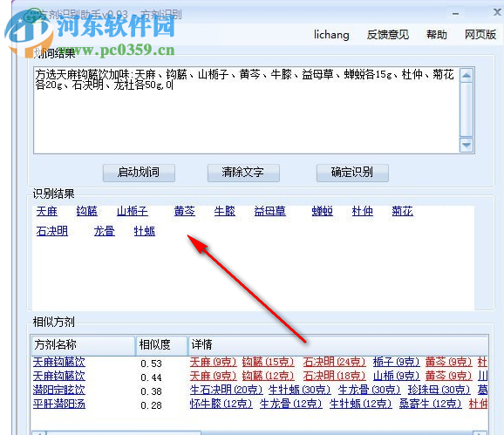Close the 方剂识别助手 window

(497, 12)
